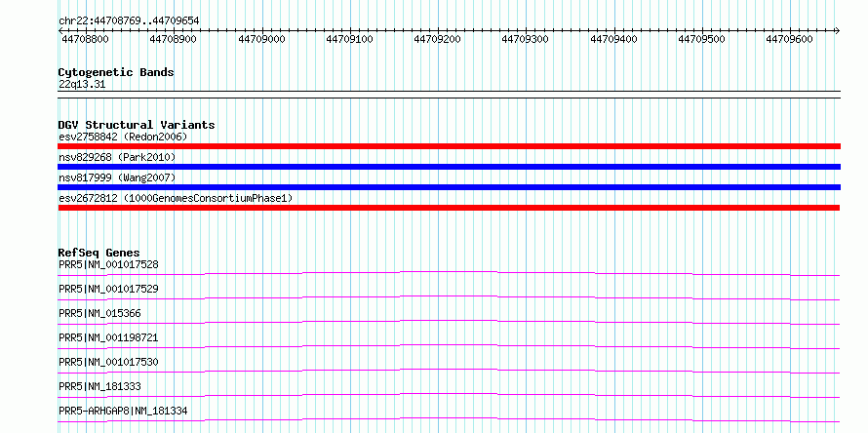The height and width of the screenshot is (433, 868).
Task: Select the RefSeq Genes track title
Action: pyautogui.click(x=99, y=253)
